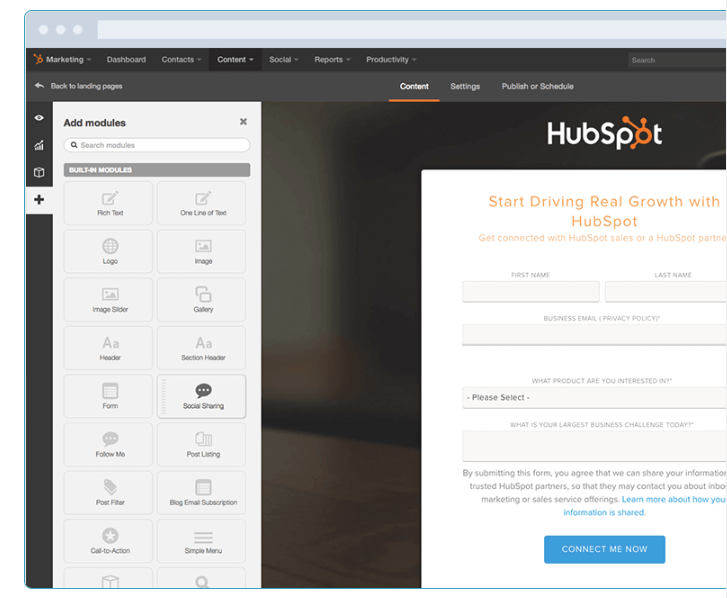Screen dimensions: 727x598
Task: Add the Rich Text module
Action: click(108, 203)
